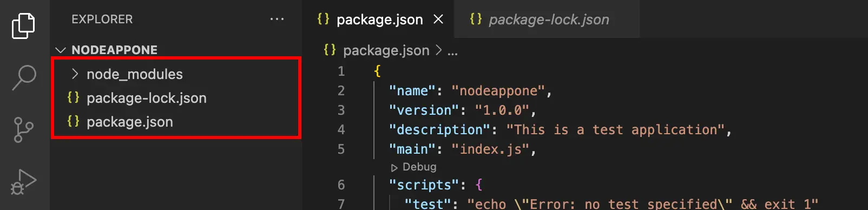The width and height of the screenshot is (868, 210).
Task: Collapse the NODEAPPONE folder section
Action: [x=60, y=50]
